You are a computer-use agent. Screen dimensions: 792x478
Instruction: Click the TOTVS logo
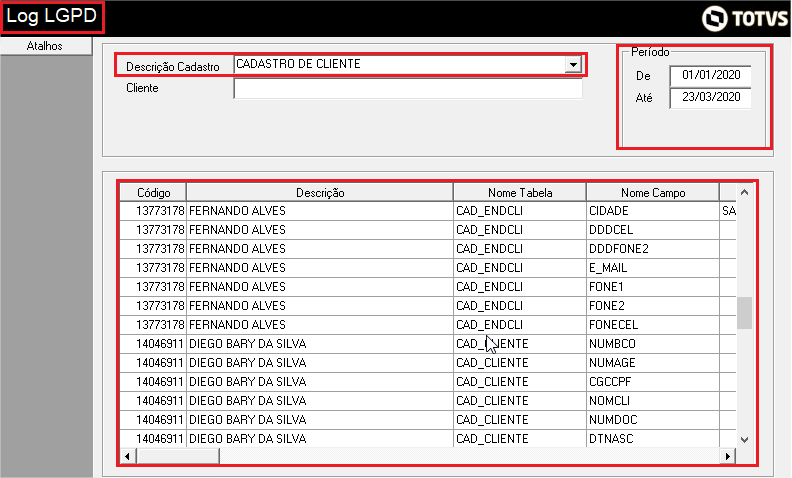[x=745, y=19]
